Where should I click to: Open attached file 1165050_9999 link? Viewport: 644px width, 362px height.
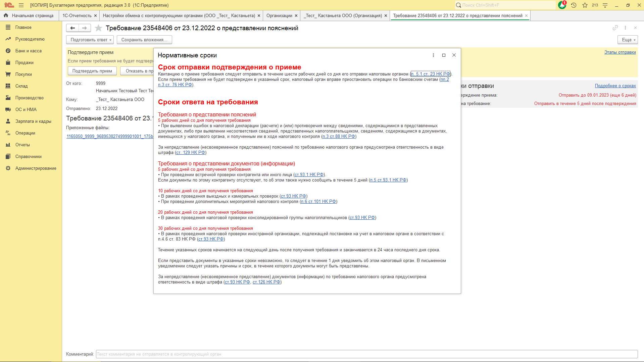click(110, 136)
